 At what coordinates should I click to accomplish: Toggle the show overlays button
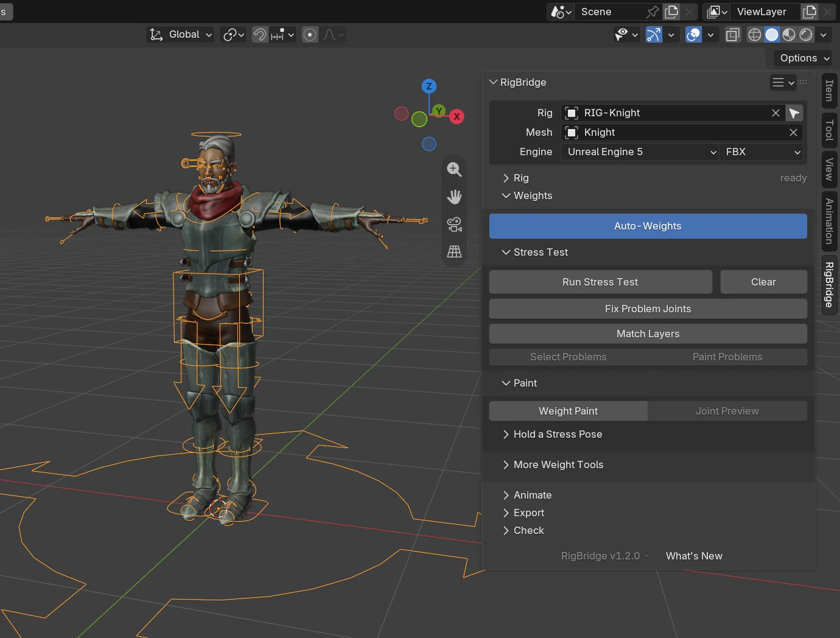[693, 35]
